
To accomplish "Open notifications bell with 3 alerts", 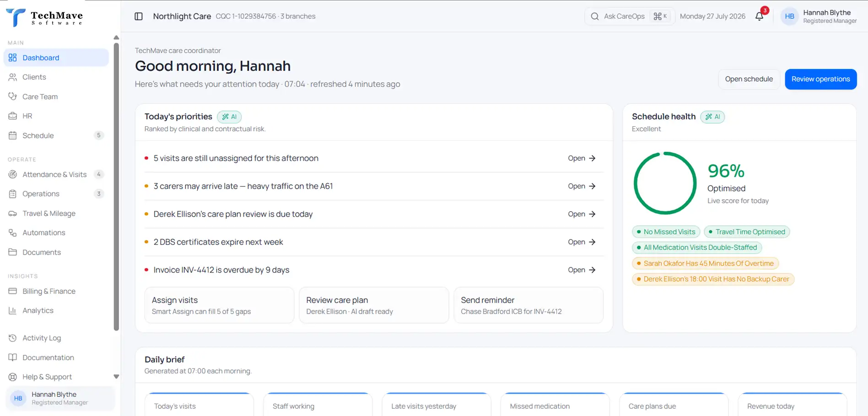I will [760, 16].
